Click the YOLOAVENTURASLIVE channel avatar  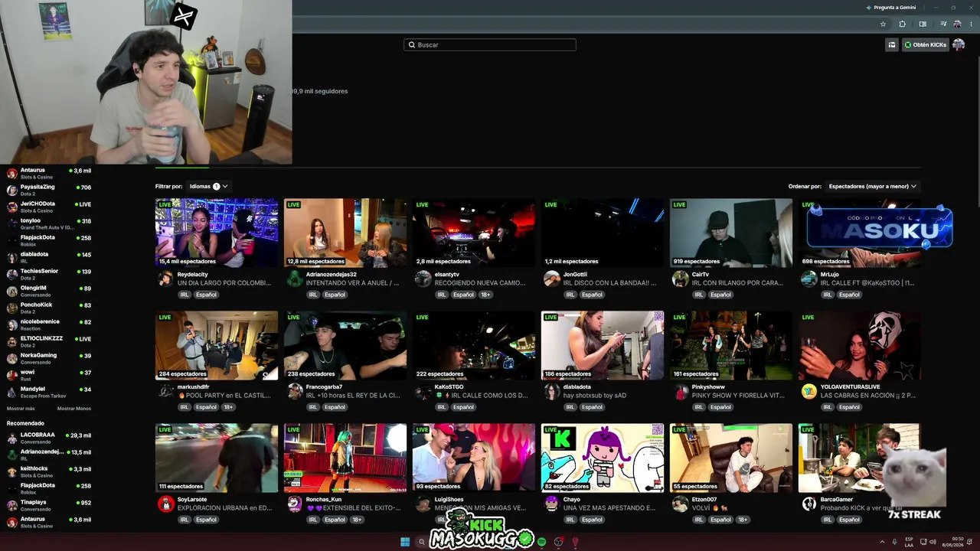(808, 391)
